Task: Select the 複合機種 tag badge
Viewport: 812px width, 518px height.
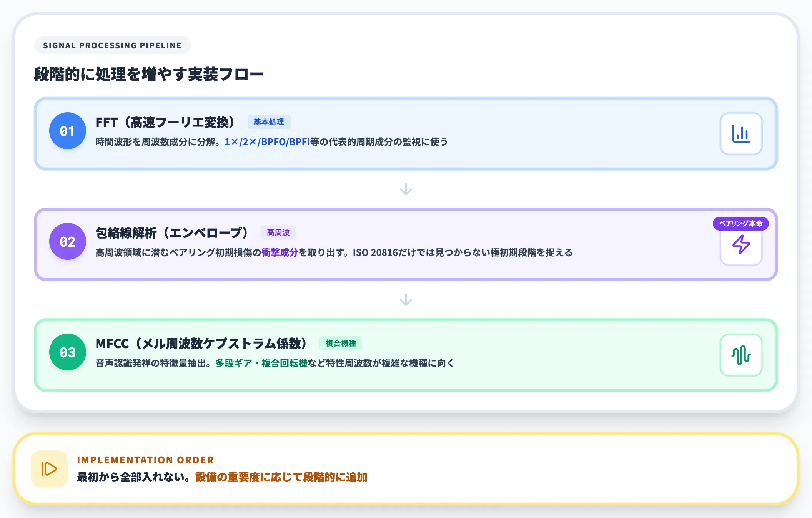Action: coord(341,343)
